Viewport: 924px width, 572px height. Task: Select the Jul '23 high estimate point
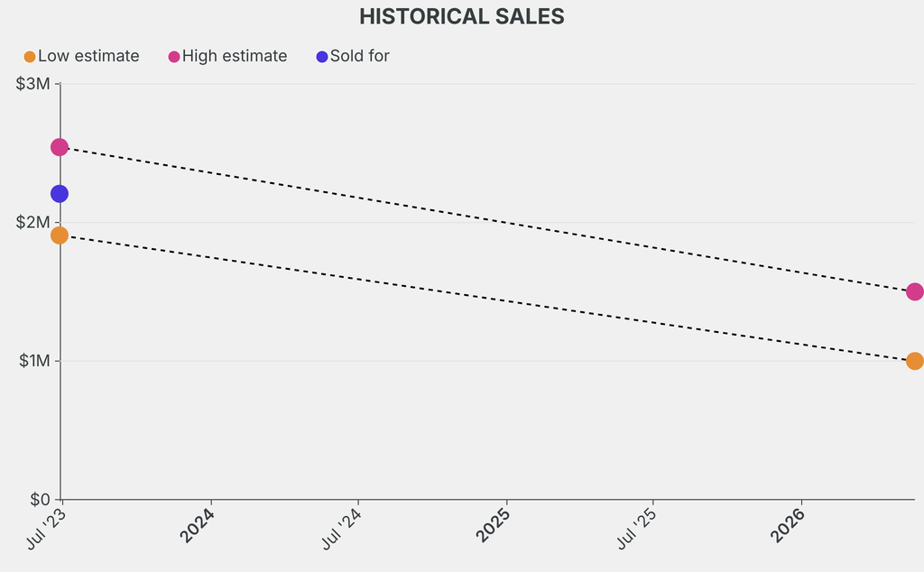click(x=60, y=147)
